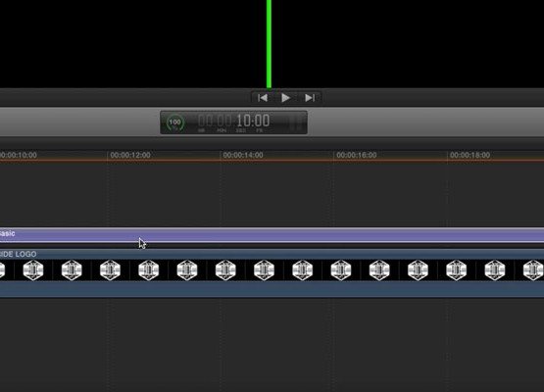Click the seconds digits "10" in the timecode

pos(243,121)
